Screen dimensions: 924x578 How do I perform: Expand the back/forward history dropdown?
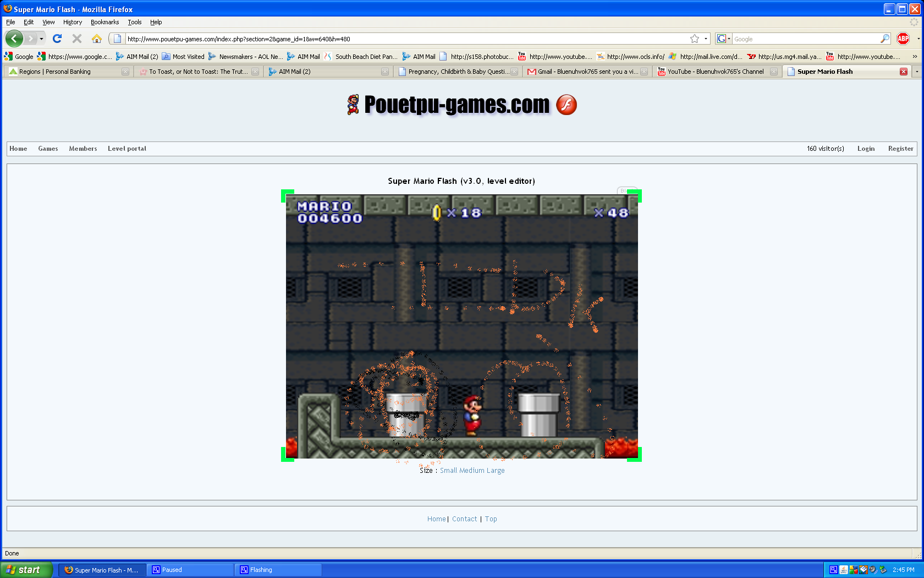[41, 39]
